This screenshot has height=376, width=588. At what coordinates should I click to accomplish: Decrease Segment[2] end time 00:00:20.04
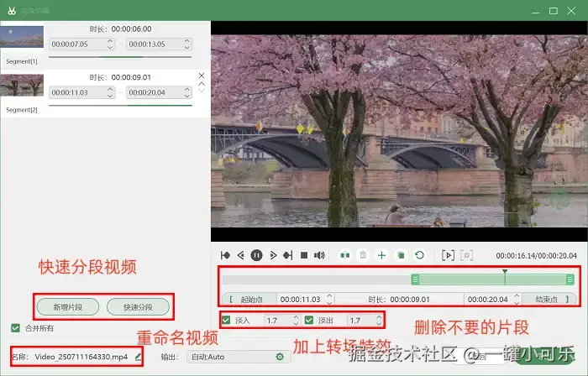click(x=187, y=96)
